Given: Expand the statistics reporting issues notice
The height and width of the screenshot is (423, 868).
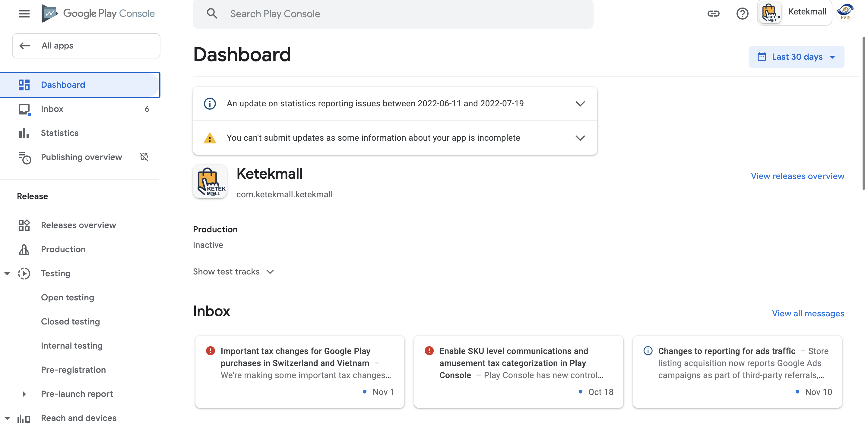Looking at the screenshot, I should pyautogui.click(x=580, y=104).
